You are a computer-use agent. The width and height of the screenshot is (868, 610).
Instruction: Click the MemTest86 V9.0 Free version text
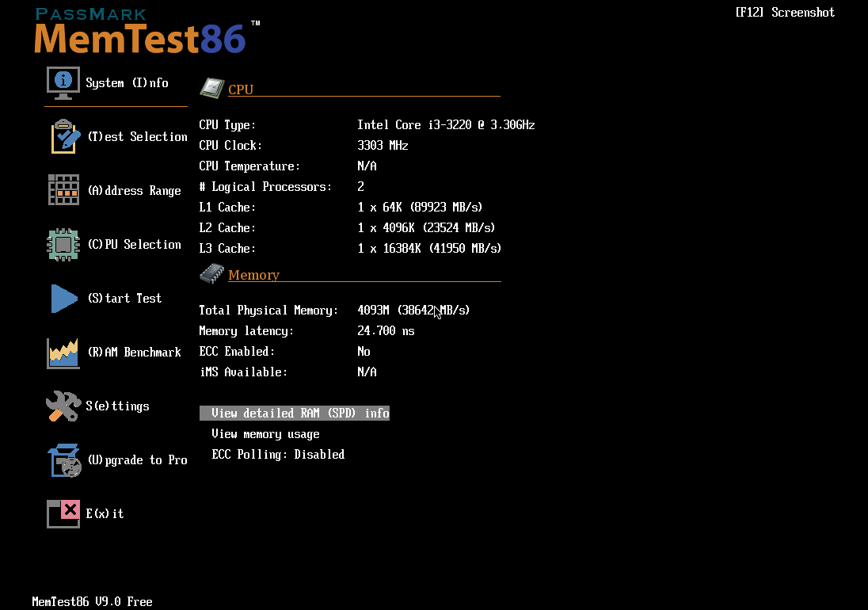[x=92, y=602]
